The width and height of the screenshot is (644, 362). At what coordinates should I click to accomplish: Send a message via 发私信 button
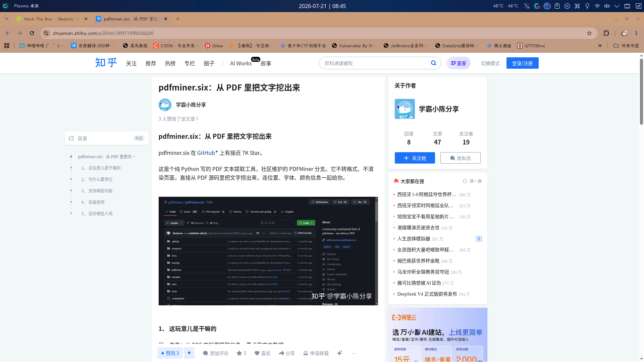pos(460,158)
